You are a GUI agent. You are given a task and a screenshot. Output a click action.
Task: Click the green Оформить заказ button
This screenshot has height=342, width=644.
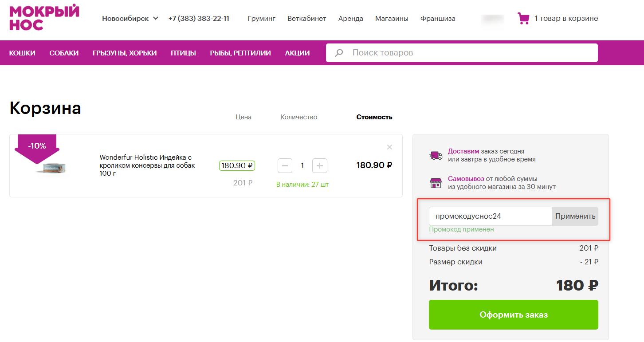click(x=513, y=315)
